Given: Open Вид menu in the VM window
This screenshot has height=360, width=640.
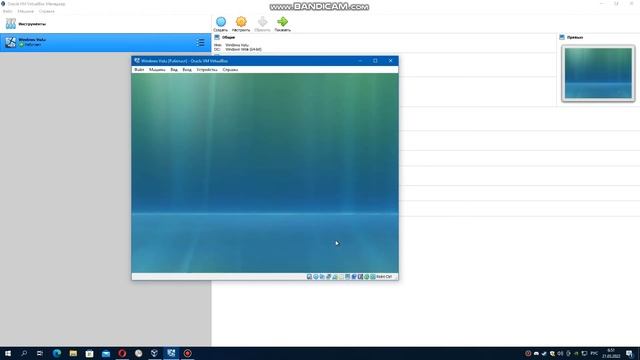Looking at the screenshot, I should pos(174,70).
